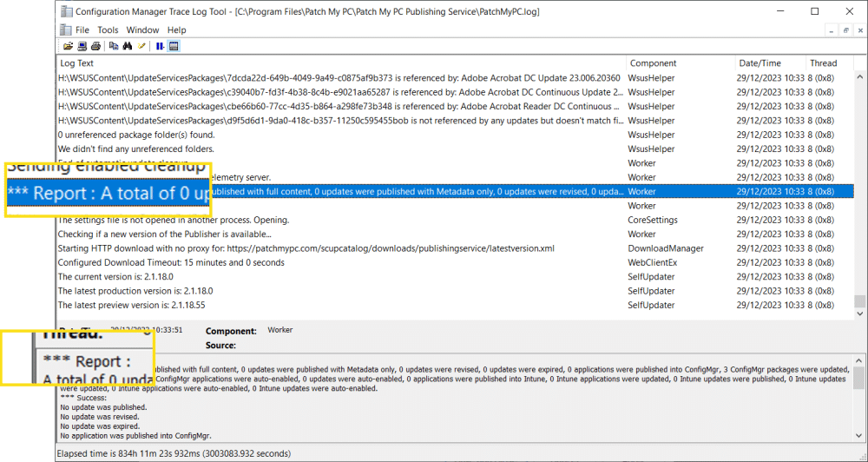Viewport: 868px width, 462px height.
Task: Click the Component column header
Action: pyautogui.click(x=681, y=63)
